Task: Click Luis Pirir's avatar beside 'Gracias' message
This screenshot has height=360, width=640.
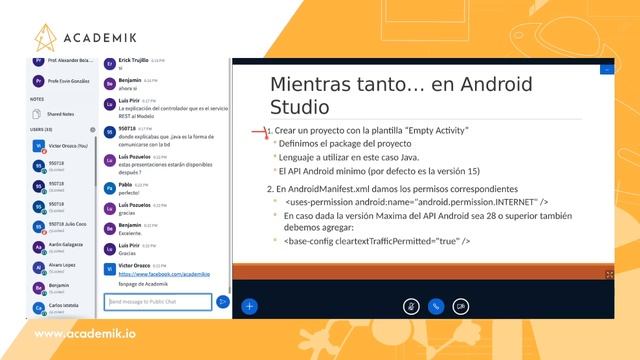Action: pos(110,249)
